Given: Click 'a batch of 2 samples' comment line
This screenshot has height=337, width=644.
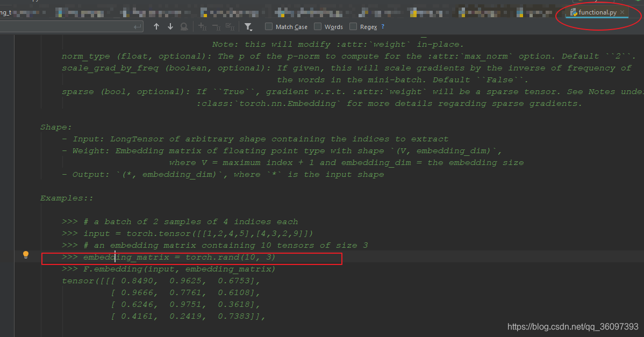Looking at the screenshot, I should (x=180, y=221).
